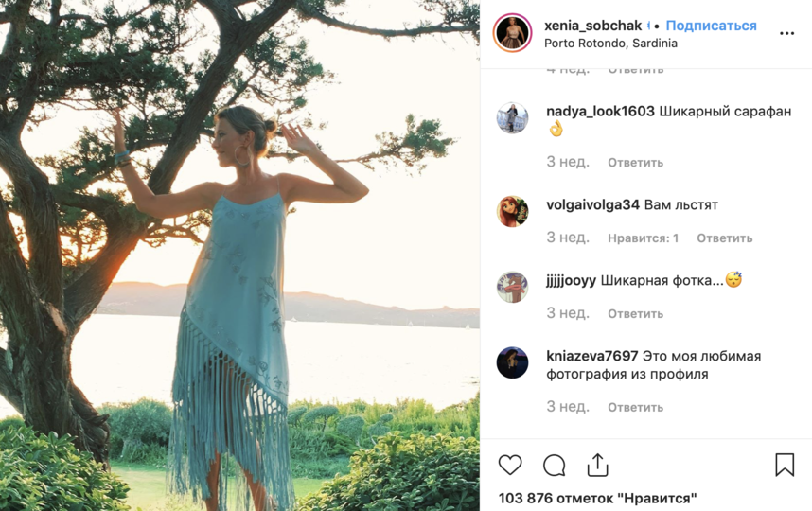The image size is (812, 511).
Task: Toggle the bookmark save icon
Action: [x=785, y=465]
